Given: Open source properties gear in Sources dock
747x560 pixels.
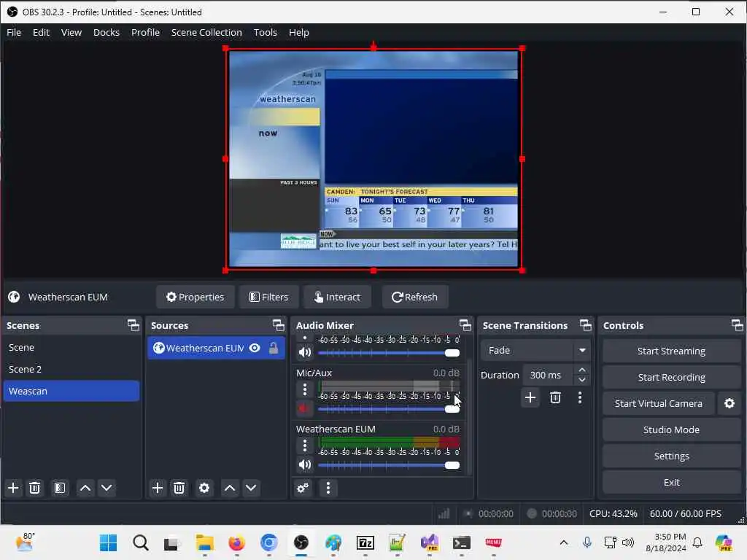Looking at the screenshot, I should pos(204,488).
